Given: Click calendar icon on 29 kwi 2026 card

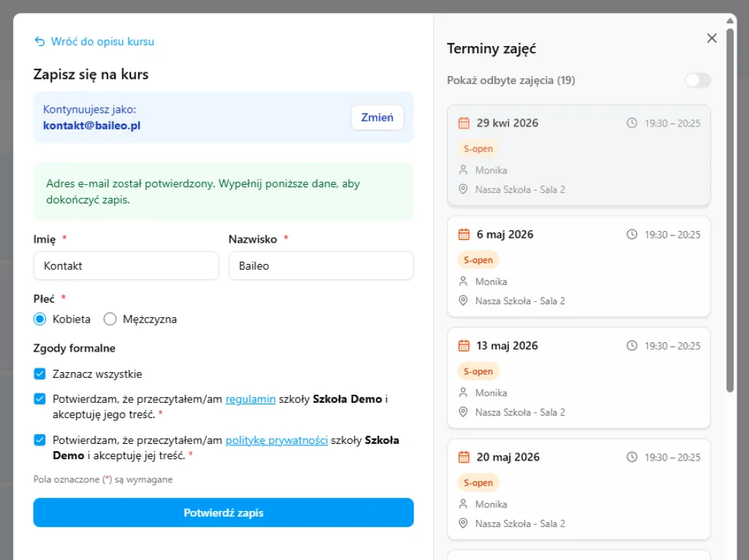Looking at the screenshot, I should (464, 123).
